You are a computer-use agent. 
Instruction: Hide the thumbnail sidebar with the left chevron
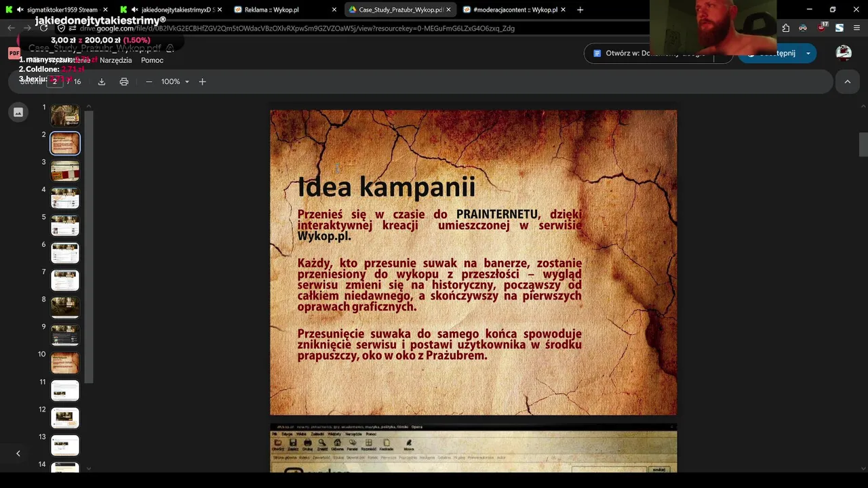18,453
